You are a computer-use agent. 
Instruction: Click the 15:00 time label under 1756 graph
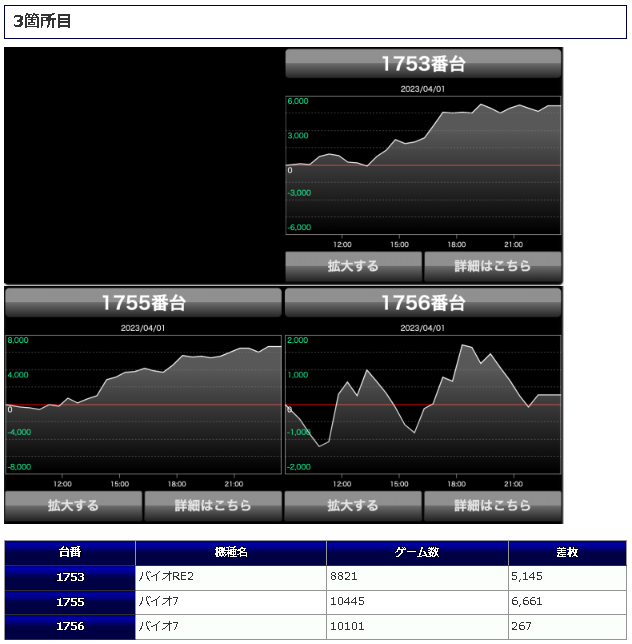(x=399, y=484)
